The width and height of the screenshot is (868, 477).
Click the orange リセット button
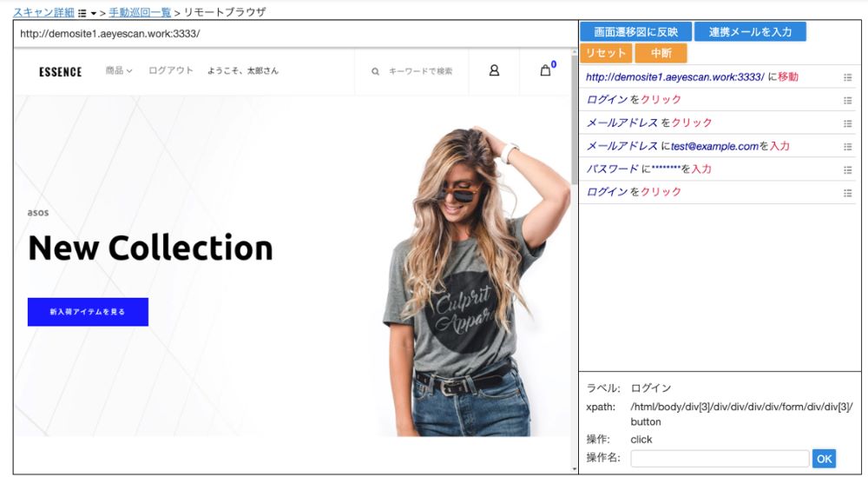(606, 53)
